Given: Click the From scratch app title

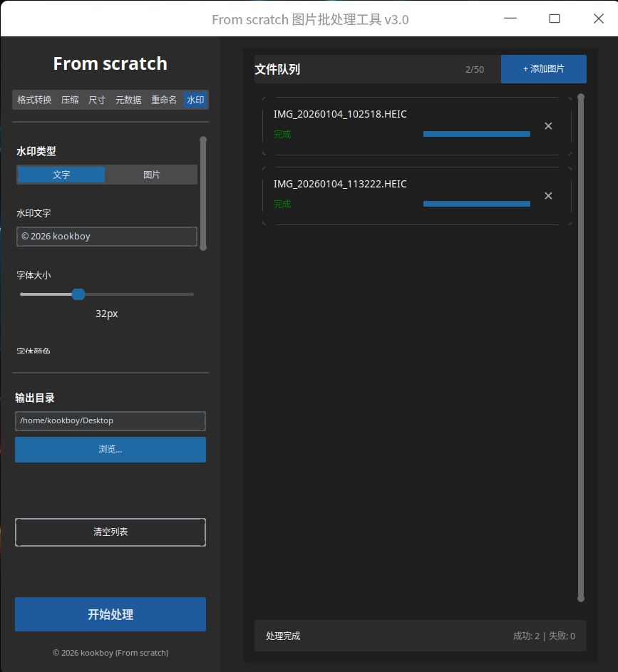Looking at the screenshot, I should [110, 64].
